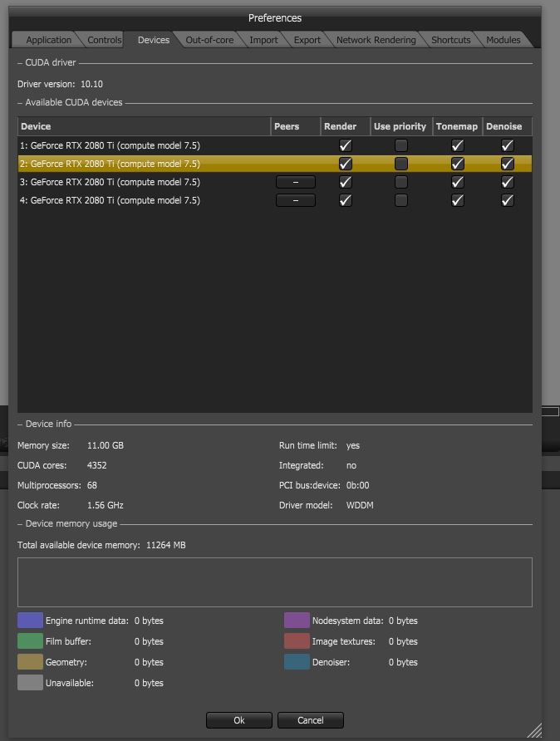Click the Render column header
This screenshot has height=741, width=560.
(346, 126)
